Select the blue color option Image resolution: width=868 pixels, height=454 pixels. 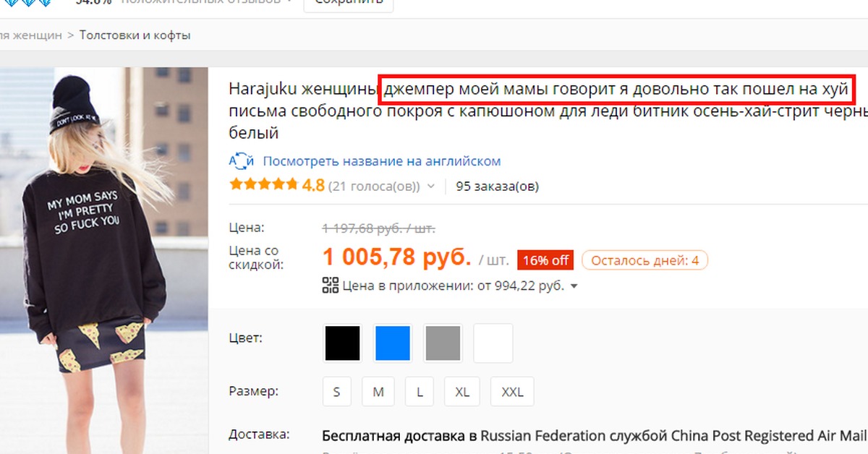tap(393, 343)
